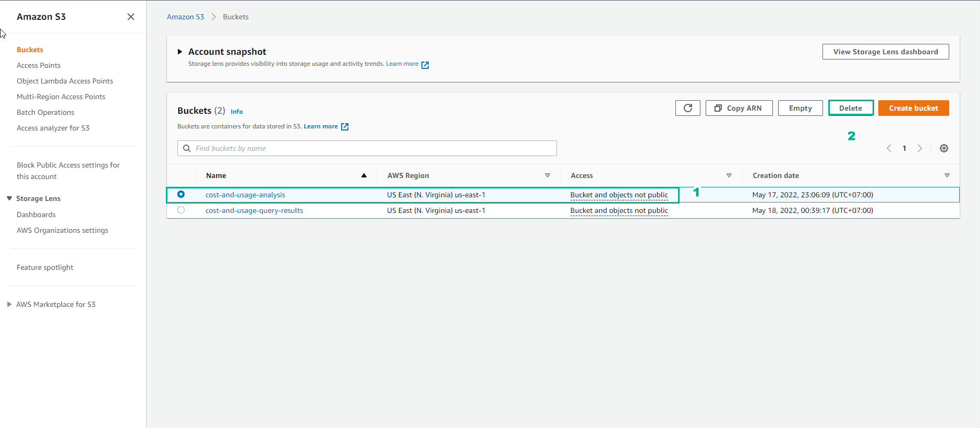Click the Delete bucket button

click(851, 108)
